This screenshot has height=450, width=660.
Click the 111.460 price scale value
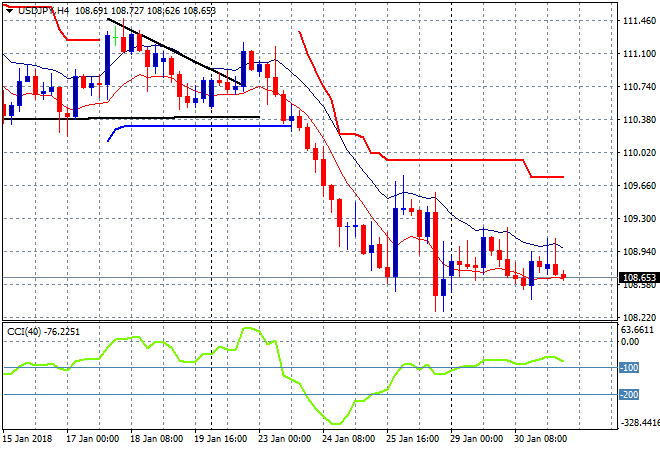click(639, 21)
